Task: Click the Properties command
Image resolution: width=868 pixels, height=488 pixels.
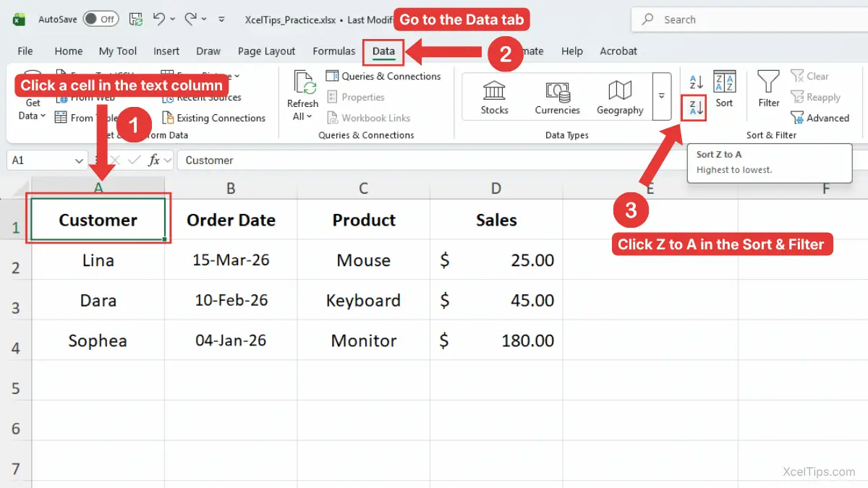Action: (355, 97)
